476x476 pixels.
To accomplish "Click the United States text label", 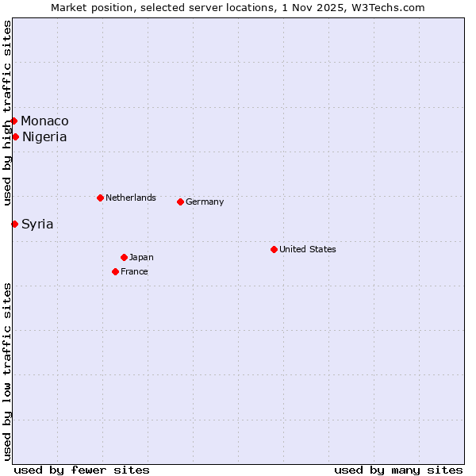I will click(307, 249).
